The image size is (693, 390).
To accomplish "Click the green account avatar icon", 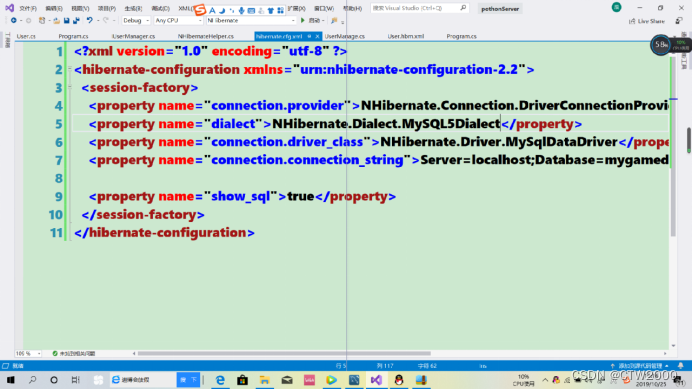I will (x=616, y=7).
